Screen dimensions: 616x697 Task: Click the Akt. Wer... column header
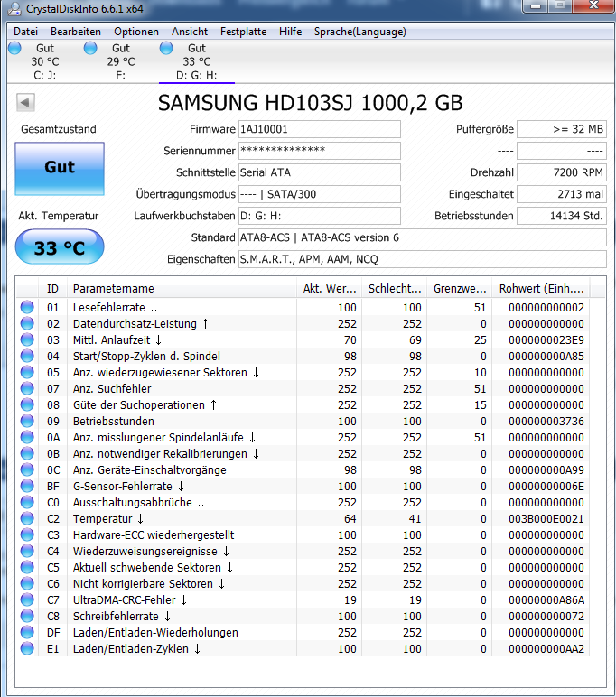pos(330,289)
